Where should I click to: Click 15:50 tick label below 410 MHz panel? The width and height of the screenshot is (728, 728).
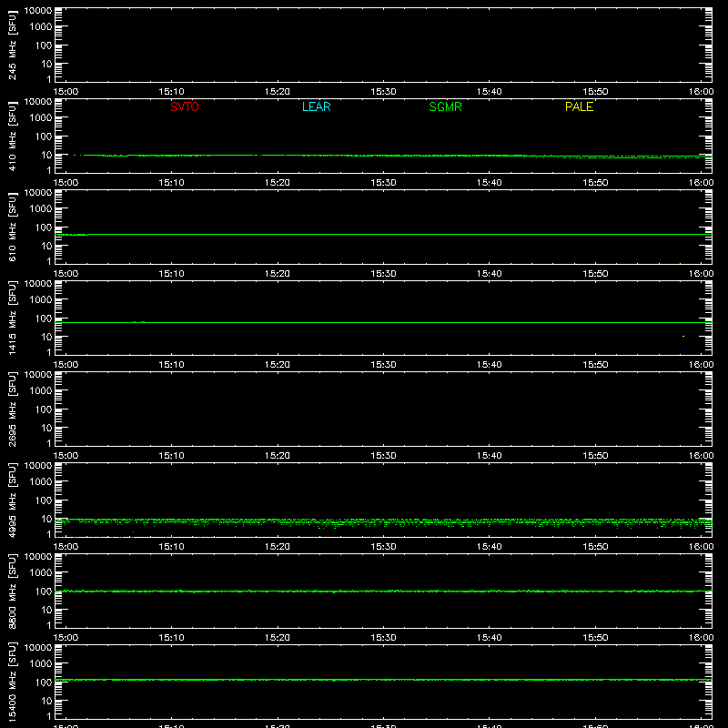tap(595, 183)
